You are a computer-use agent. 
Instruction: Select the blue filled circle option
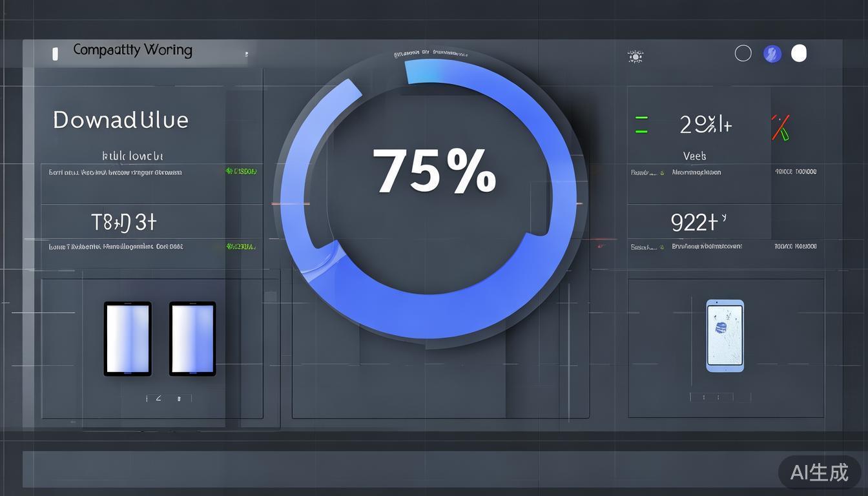coord(772,54)
